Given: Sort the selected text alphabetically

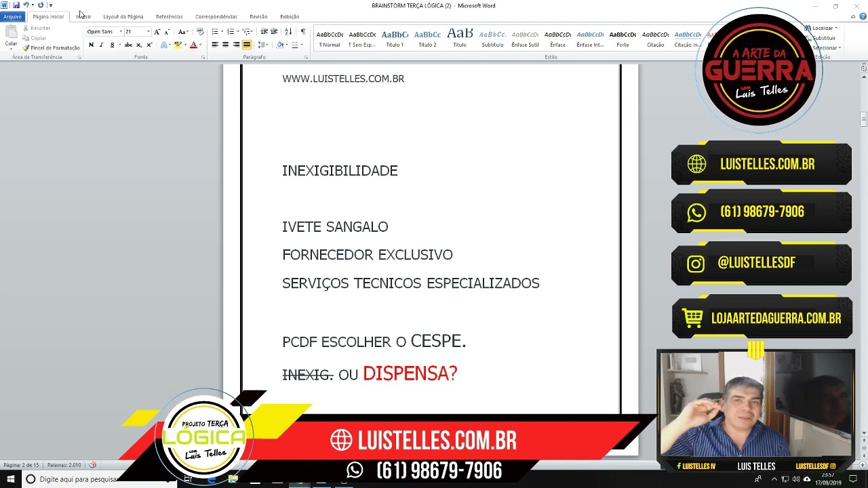Looking at the screenshot, I should [288, 32].
